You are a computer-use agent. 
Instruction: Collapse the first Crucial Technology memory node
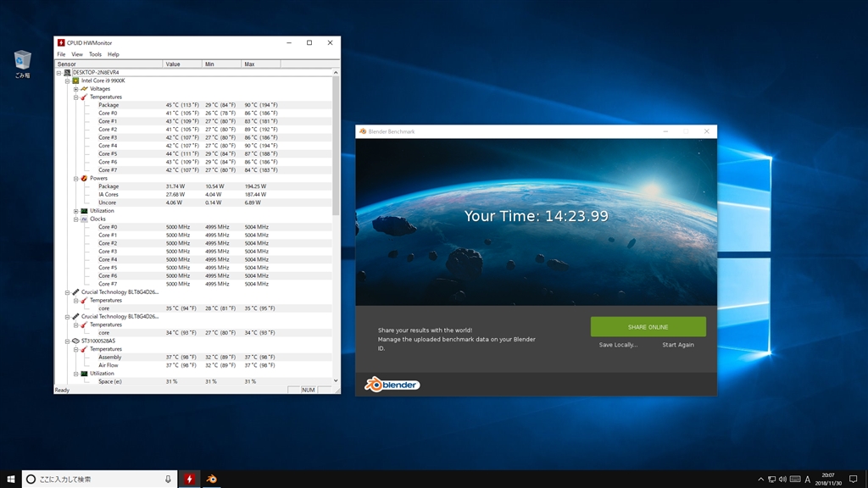point(68,292)
